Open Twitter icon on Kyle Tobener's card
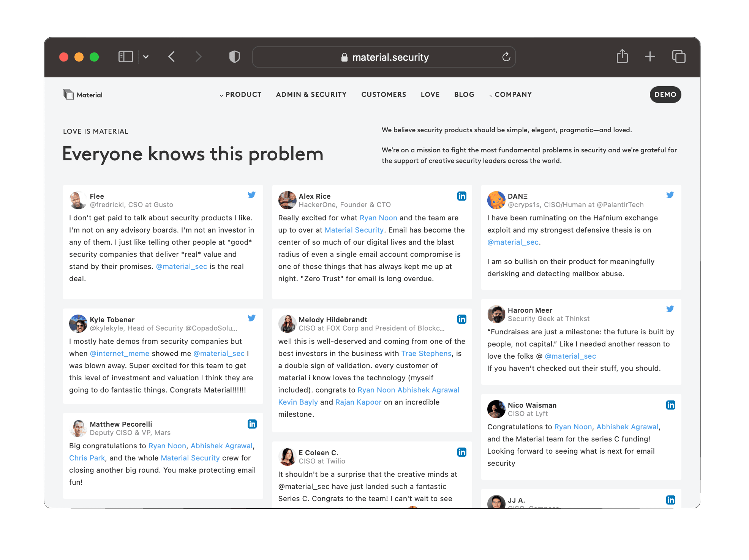This screenshot has width=749, height=560. point(251,318)
